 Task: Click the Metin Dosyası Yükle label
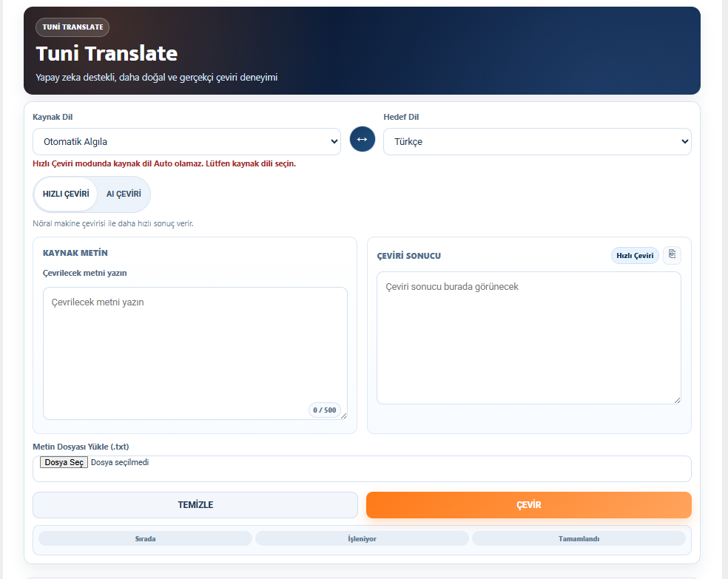click(x=81, y=447)
